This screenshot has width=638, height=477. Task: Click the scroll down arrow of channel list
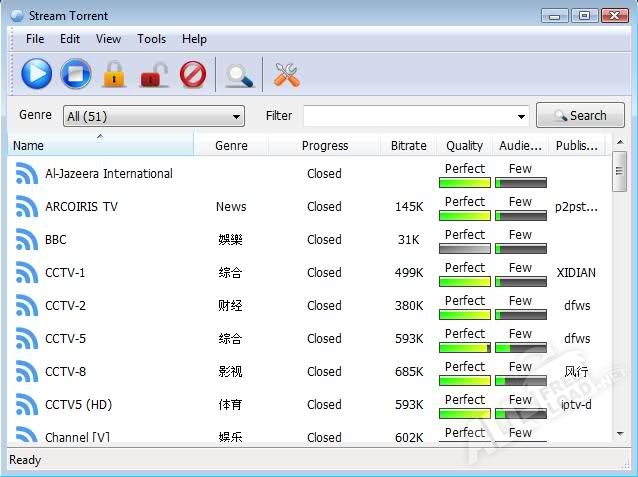point(620,433)
